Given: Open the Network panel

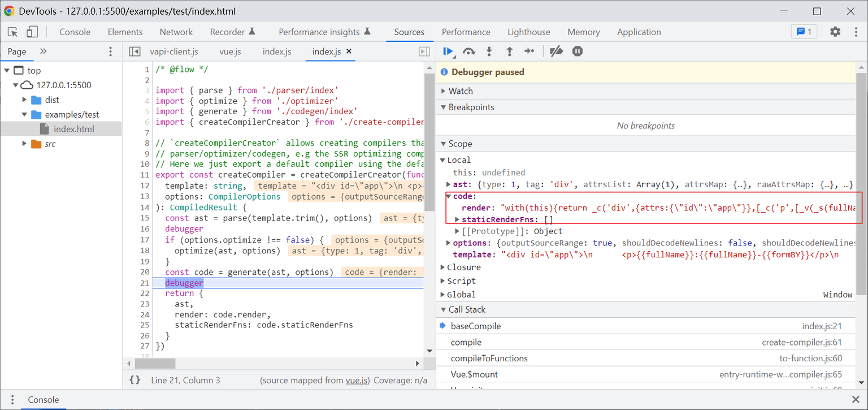Looking at the screenshot, I should pos(176,32).
